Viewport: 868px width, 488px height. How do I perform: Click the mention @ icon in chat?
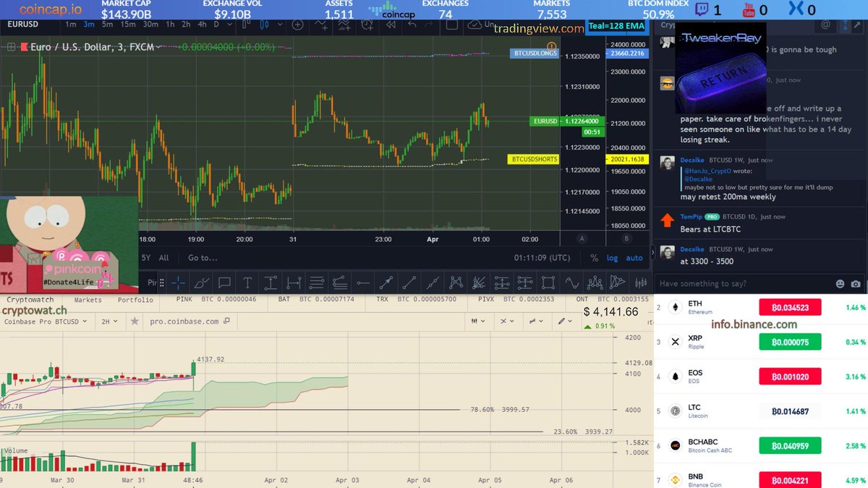click(x=825, y=25)
